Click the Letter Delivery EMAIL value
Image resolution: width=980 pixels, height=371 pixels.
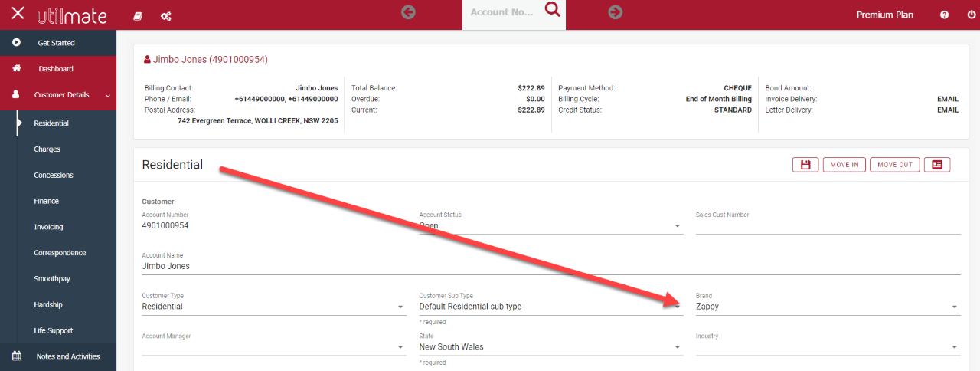[948, 110]
